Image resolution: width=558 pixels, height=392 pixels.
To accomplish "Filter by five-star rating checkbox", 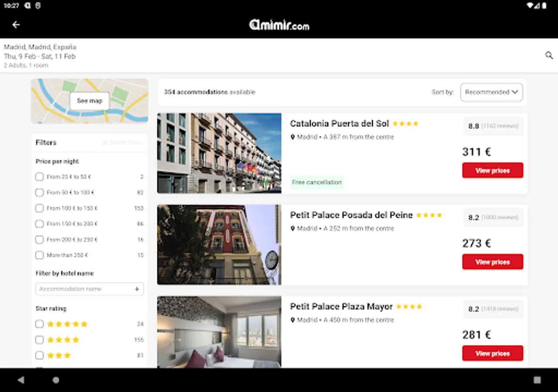I will [39, 324].
